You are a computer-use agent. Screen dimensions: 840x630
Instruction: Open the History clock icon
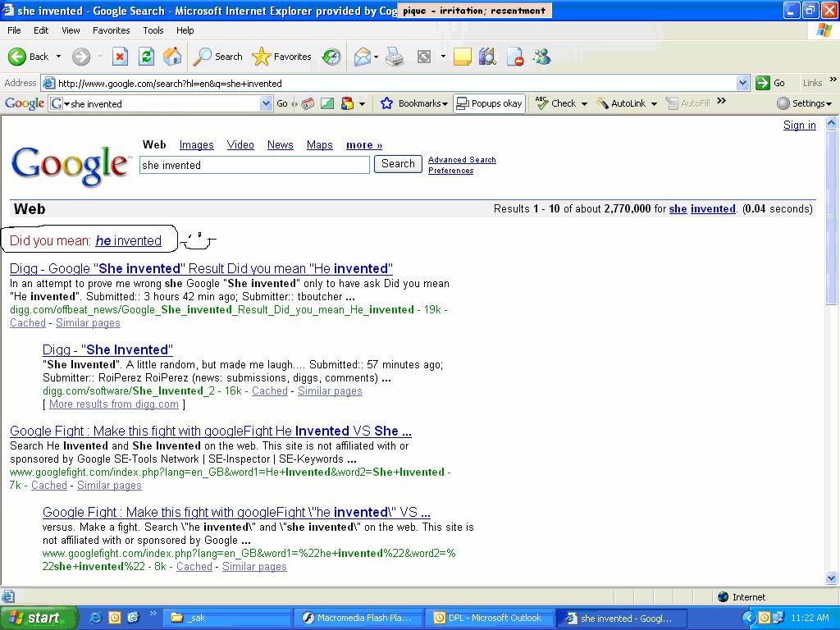331,57
